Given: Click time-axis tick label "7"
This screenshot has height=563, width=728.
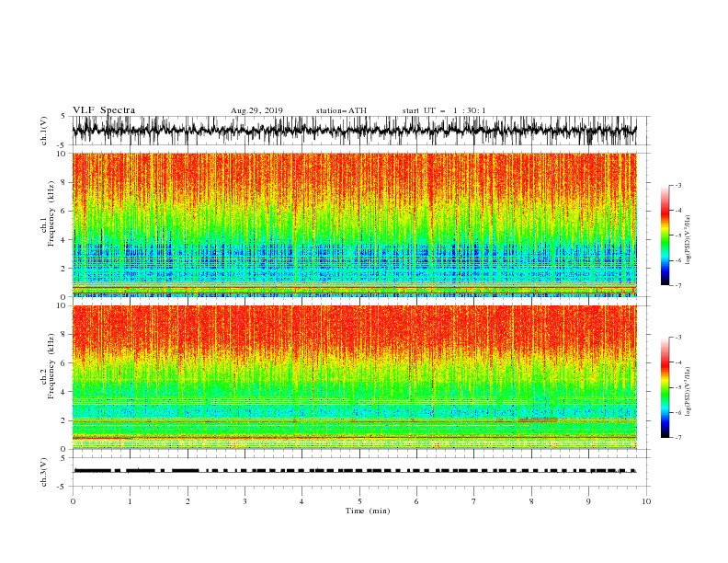Looking at the screenshot, I should [x=474, y=501].
